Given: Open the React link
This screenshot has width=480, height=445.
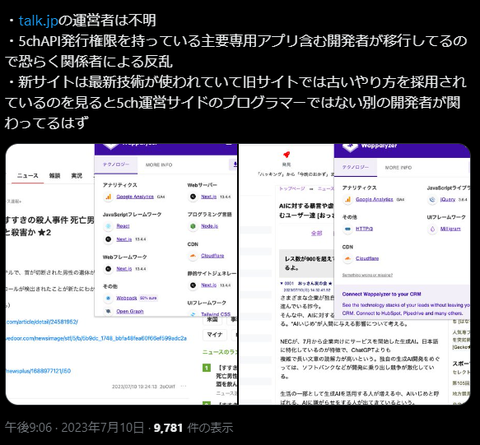Looking at the screenshot, I should point(123,226).
